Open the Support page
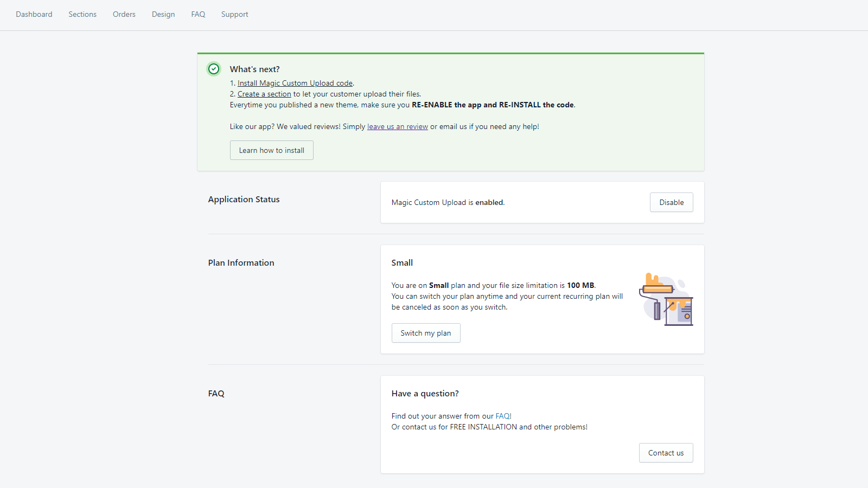This screenshot has width=868, height=488. pos(234,14)
